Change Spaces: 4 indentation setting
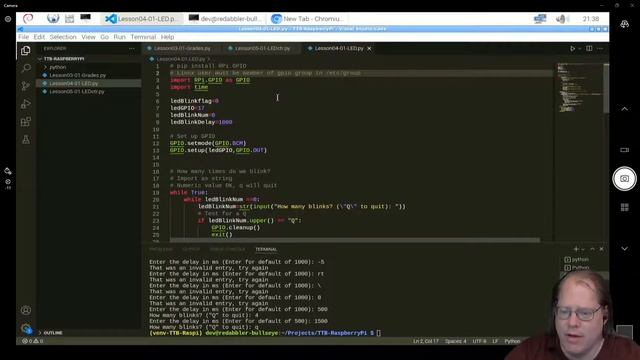 coord(456,341)
